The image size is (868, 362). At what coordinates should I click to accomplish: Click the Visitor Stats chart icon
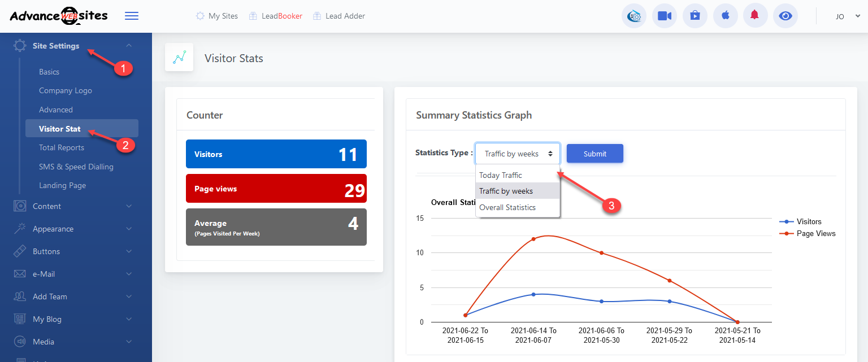click(x=179, y=58)
